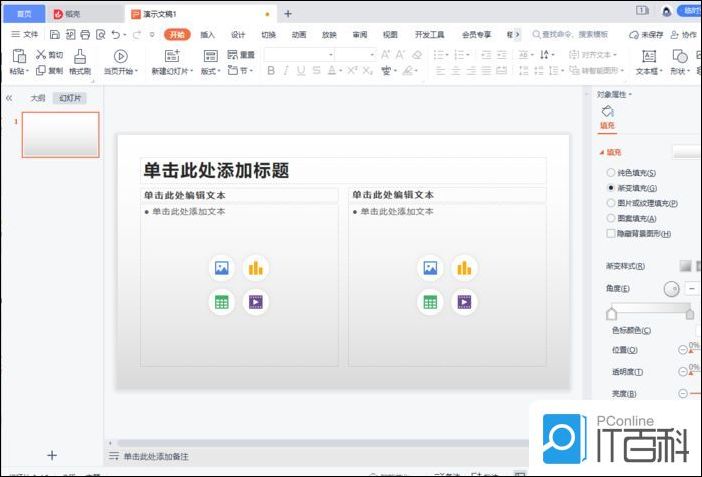The height and width of the screenshot is (477, 702).
Task: Click the Print icon in quick access toolbar
Action: [x=85, y=34]
